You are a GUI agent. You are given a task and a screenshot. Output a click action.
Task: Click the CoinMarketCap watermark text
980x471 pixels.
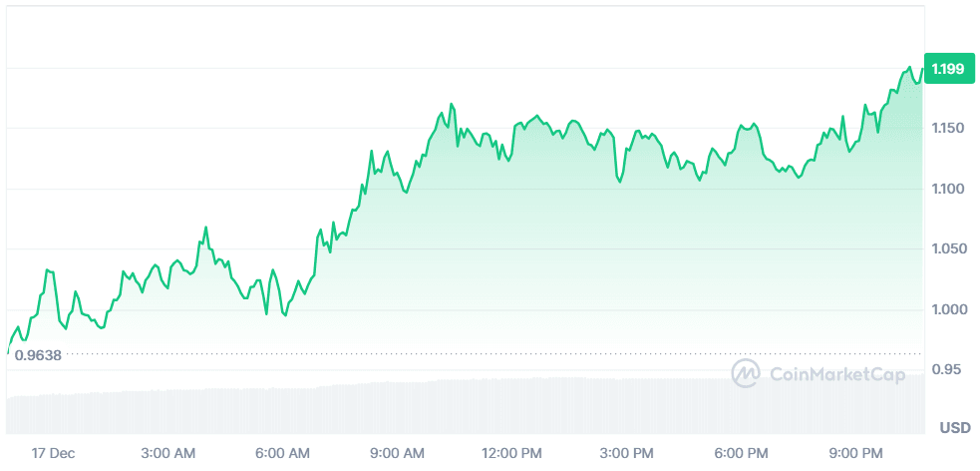[837, 375]
